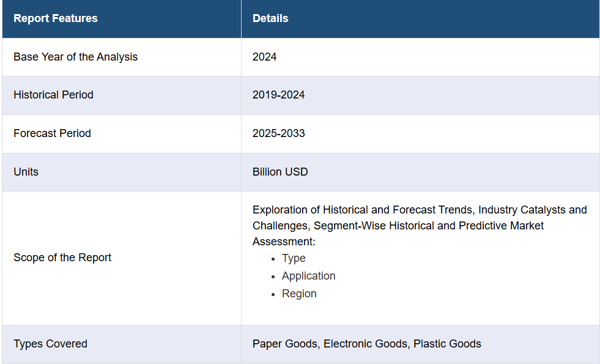Click the word Assessment in scope details
The image size is (600, 364).
point(284,242)
